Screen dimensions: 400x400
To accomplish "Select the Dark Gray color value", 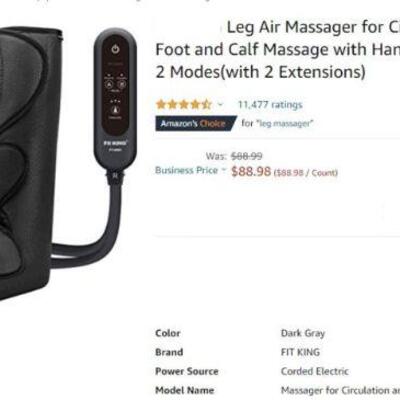I will point(303,333).
